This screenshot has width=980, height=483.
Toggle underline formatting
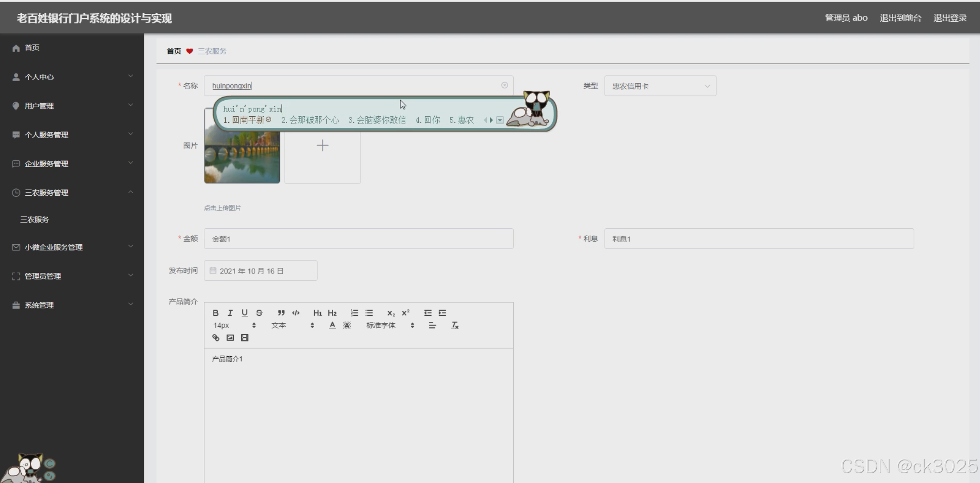pos(245,313)
